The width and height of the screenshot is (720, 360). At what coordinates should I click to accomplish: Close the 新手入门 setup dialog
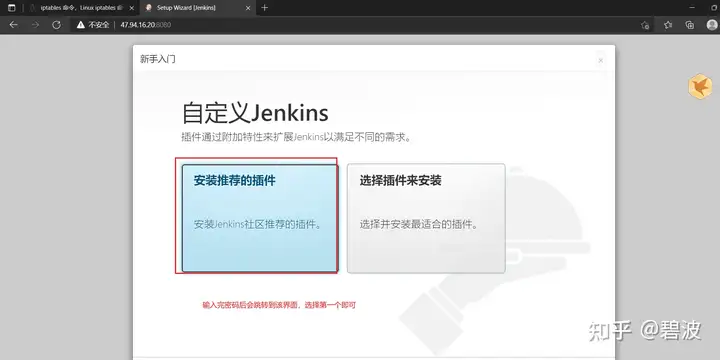(x=601, y=60)
